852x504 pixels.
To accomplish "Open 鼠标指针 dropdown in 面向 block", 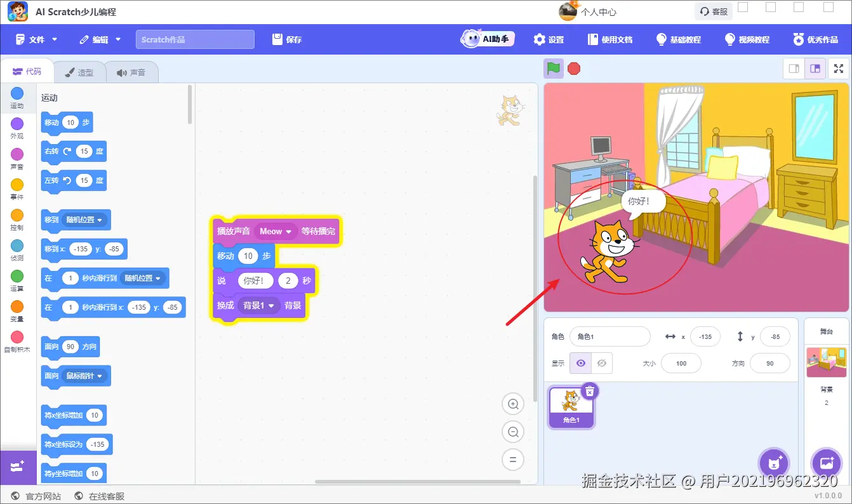I will tap(84, 376).
